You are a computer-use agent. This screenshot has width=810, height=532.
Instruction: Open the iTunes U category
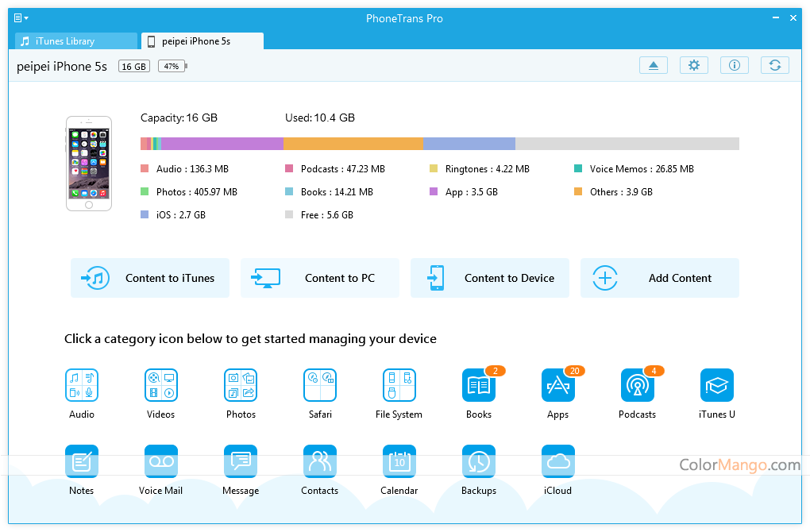pyautogui.click(x=717, y=385)
